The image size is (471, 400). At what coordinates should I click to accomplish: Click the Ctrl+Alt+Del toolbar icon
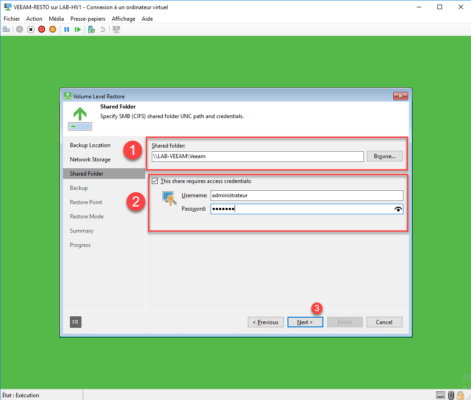click(x=6, y=30)
